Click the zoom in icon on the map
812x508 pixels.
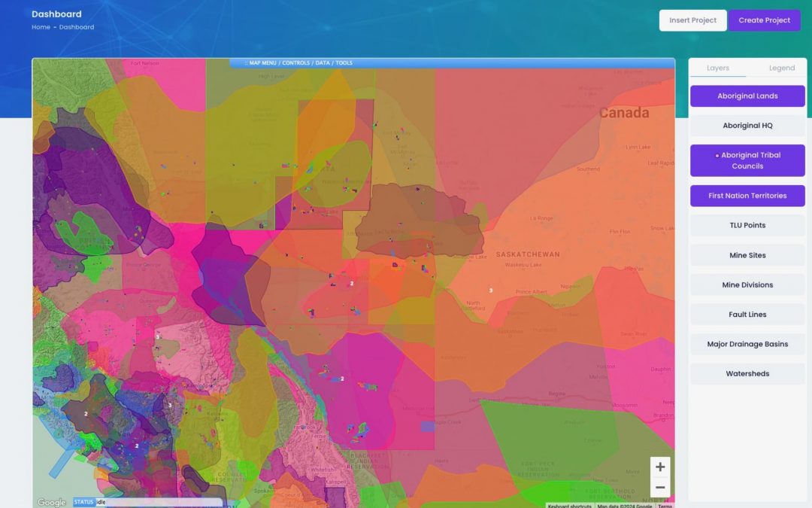click(660, 467)
